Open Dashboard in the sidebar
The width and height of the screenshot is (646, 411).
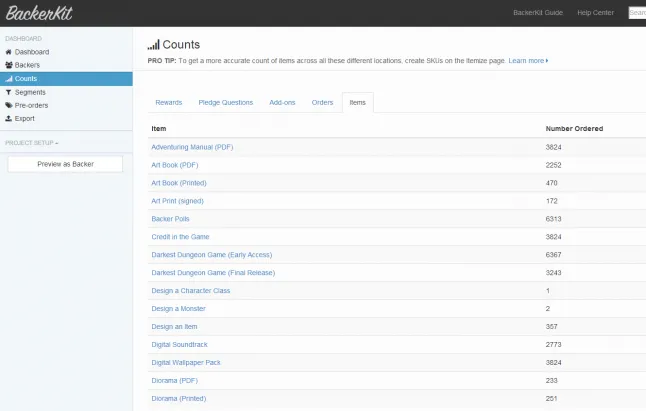(32, 52)
